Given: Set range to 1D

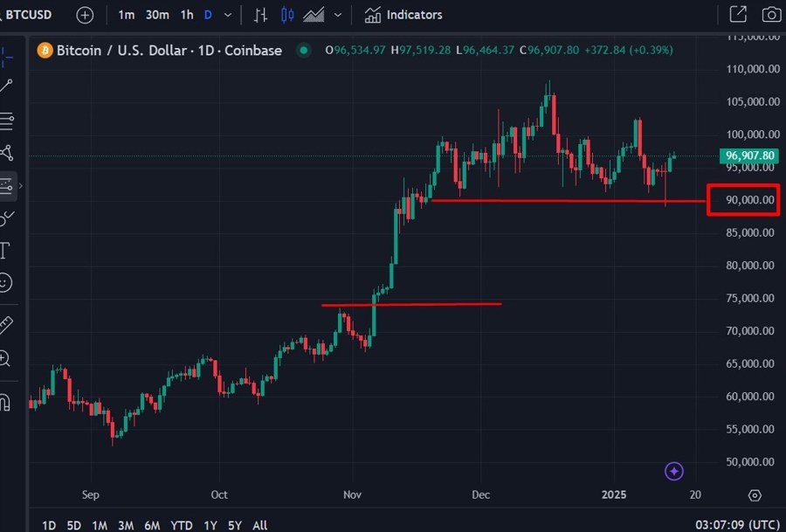Looking at the screenshot, I should coord(49,525).
